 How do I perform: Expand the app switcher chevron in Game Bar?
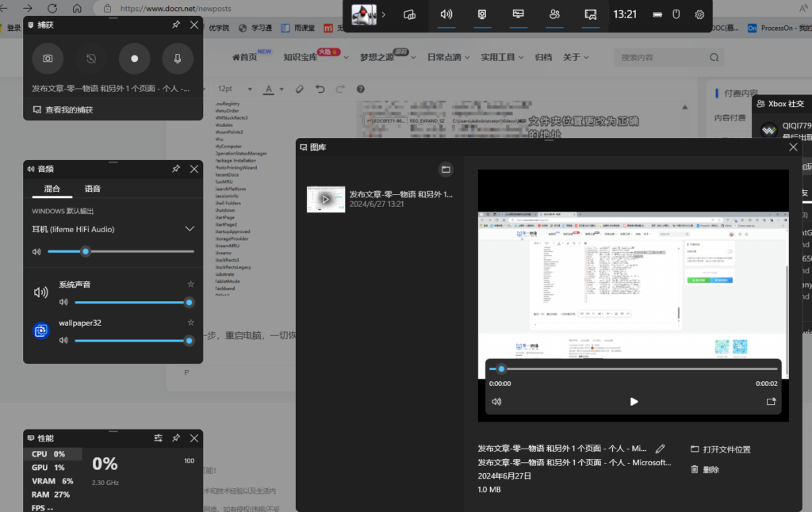(x=384, y=14)
